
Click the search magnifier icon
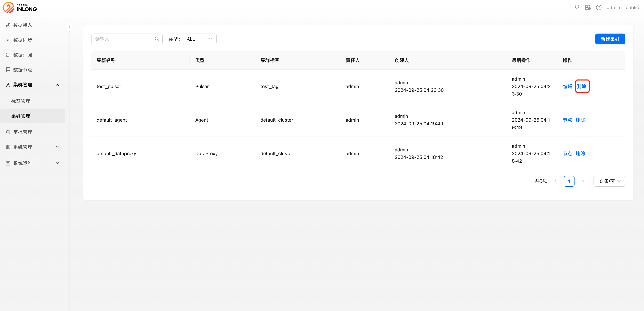pyautogui.click(x=157, y=39)
